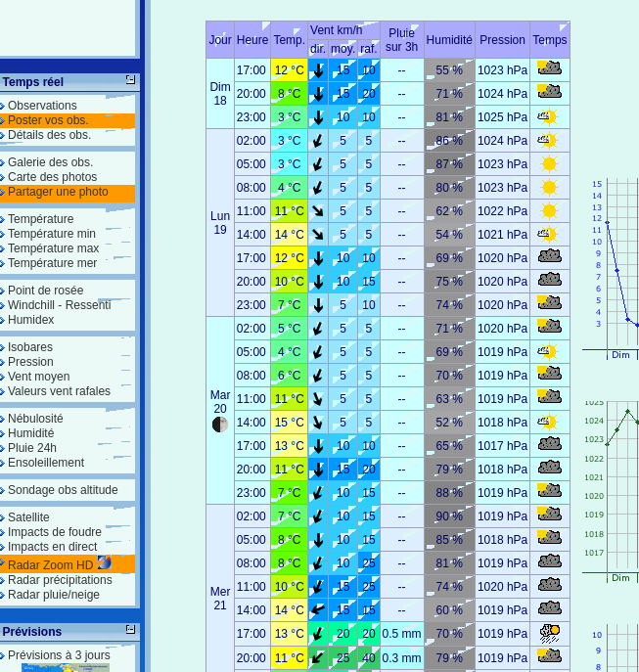Open Valeurs vent rafales link
Viewport: 639px width, 672px height.
point(59,391)
